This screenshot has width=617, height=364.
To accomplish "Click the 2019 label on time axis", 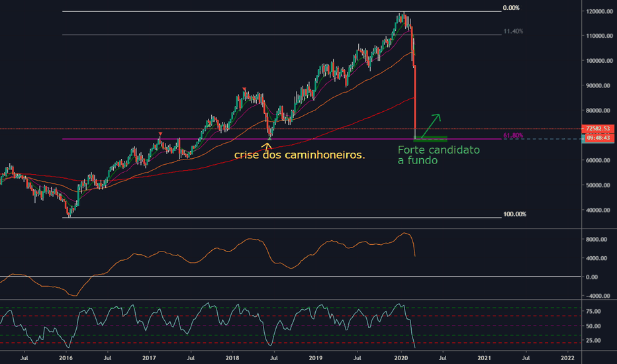I will [x=316, y=357].
